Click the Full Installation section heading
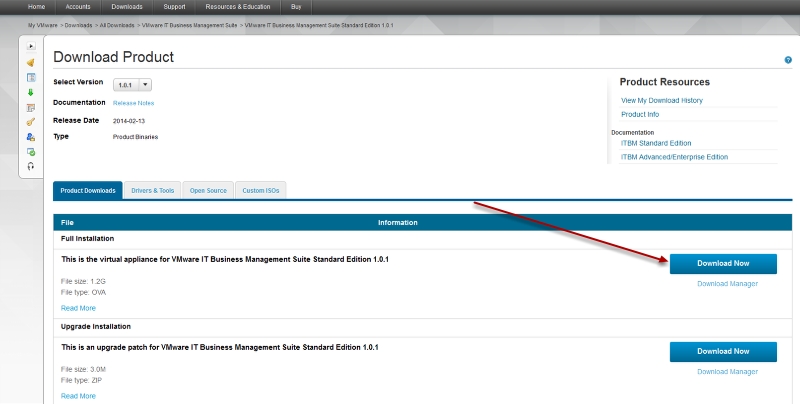800x404 pixels. pyautogui.click(x=87, y=239)
